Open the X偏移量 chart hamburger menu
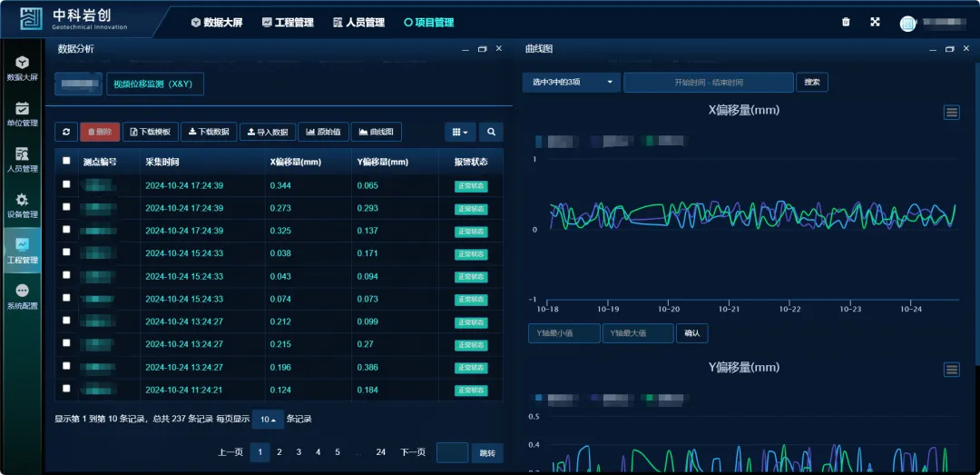The width and height of the screenshot is (980, 475). point(951,112)
